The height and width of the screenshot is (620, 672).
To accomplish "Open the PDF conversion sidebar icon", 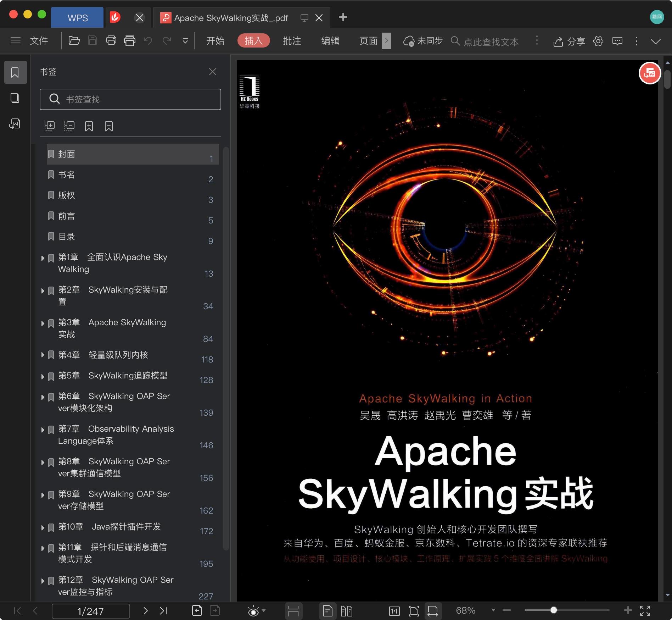I will pyautogui.click(x=15, y=123).
